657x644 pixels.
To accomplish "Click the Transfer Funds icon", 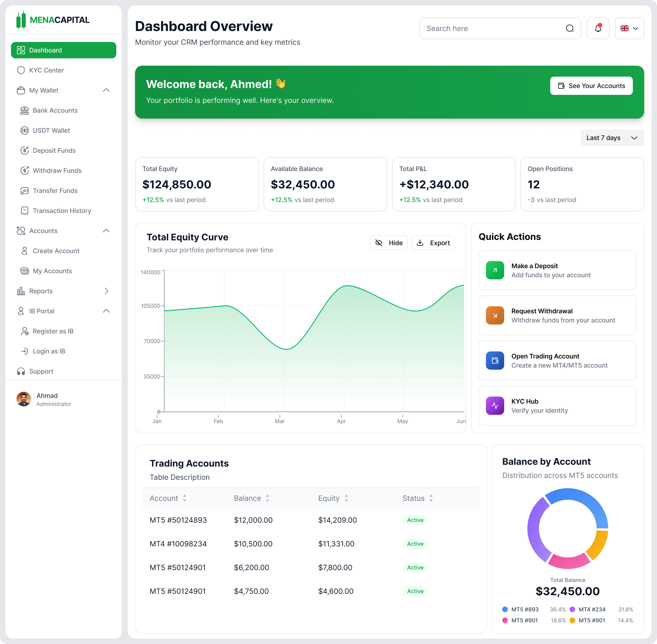I will (25, 190).
